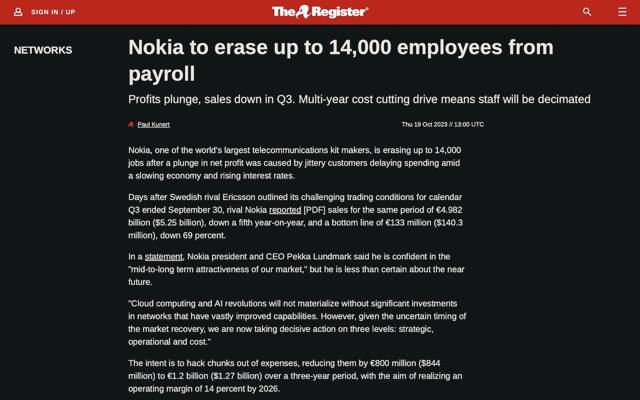Go to the NETWORKS section
640x400 pixels.
pos(43,50)
